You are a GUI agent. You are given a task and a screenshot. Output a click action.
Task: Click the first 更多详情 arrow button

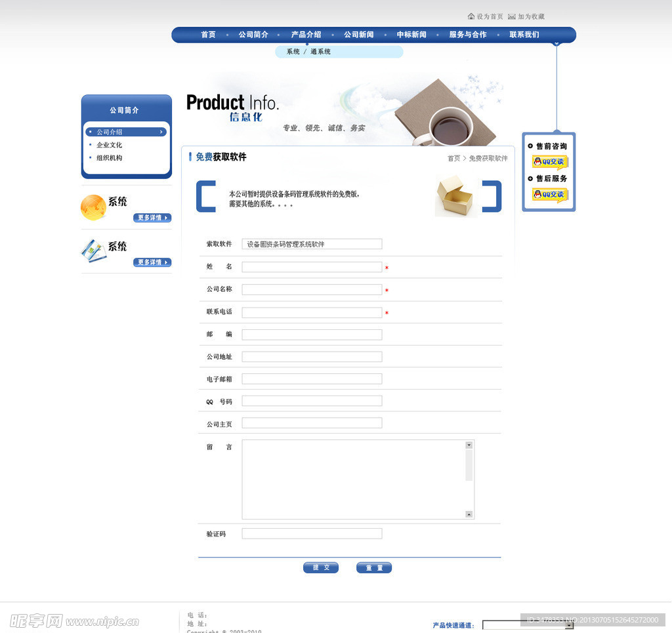click(152, 217)
